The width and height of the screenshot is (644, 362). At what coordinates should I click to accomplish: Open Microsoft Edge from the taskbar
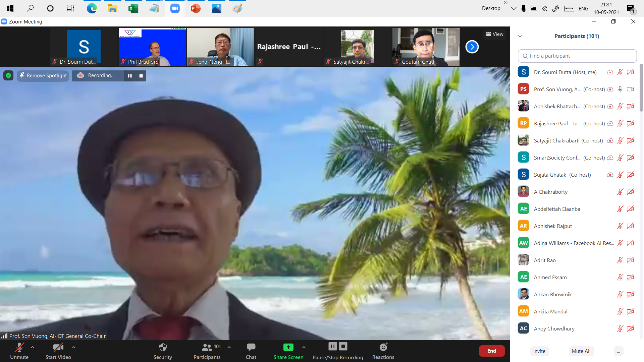92,8
